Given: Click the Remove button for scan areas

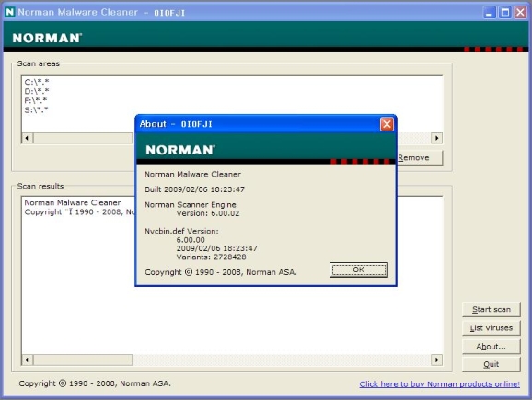Looking at the screenshot, I should tap(420, 158).
